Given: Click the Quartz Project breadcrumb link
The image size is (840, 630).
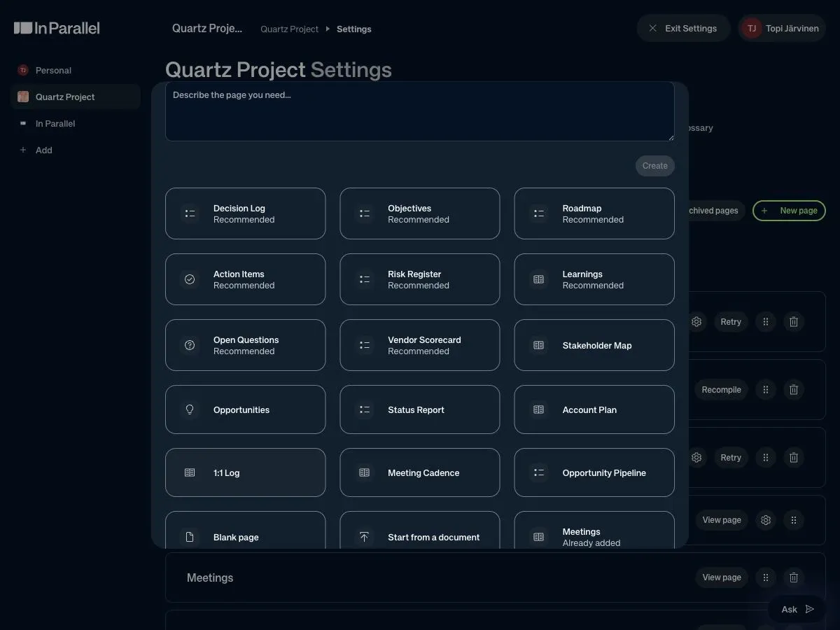Looking at the screenshot, I should coord(289,29).
